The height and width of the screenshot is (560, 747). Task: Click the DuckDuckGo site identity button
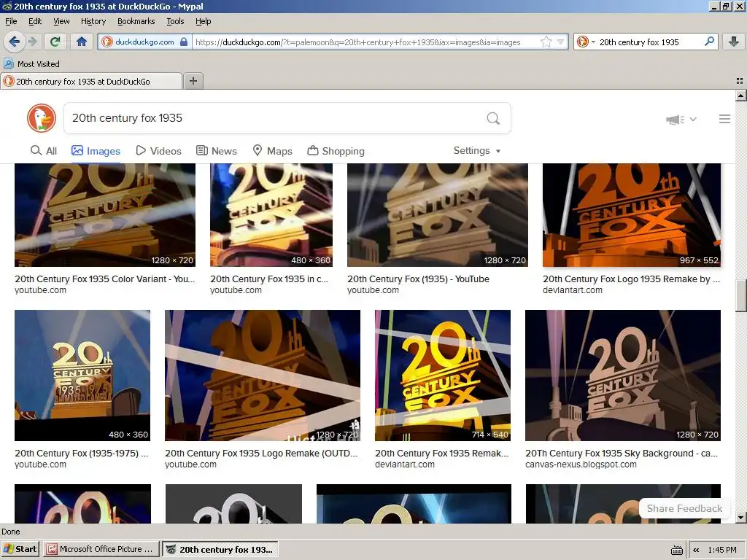[145, 42]
